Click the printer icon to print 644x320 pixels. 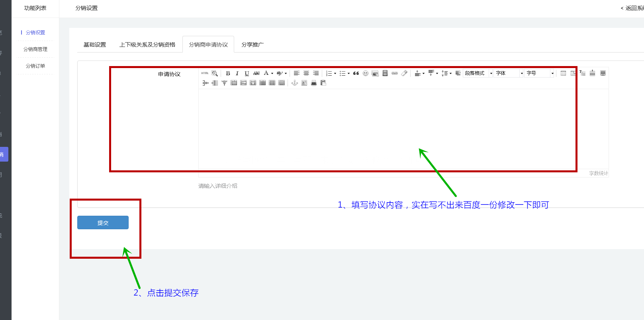[x=314, y=83]
